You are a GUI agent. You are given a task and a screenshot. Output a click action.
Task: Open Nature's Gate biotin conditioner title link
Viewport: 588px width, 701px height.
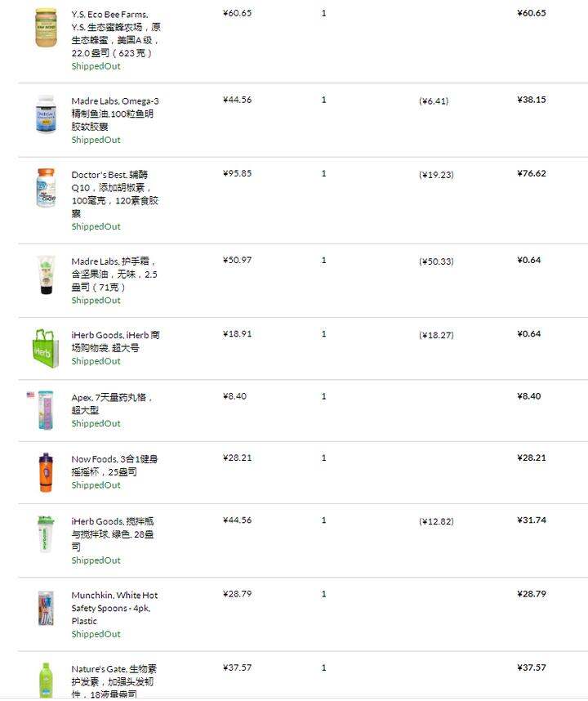point(114,681)
